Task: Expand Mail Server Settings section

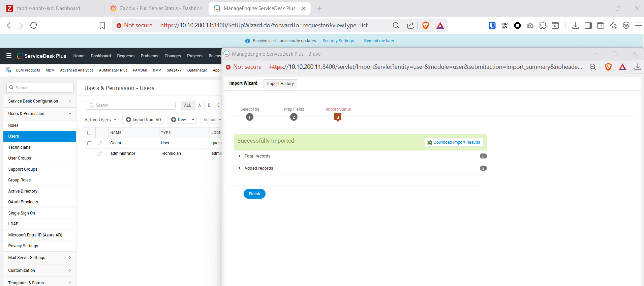Action: 39,258
